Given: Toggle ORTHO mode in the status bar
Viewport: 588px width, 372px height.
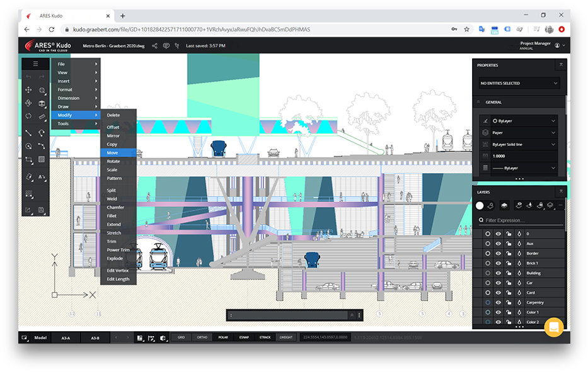Looking at the screenshot, I should point(202,337).
